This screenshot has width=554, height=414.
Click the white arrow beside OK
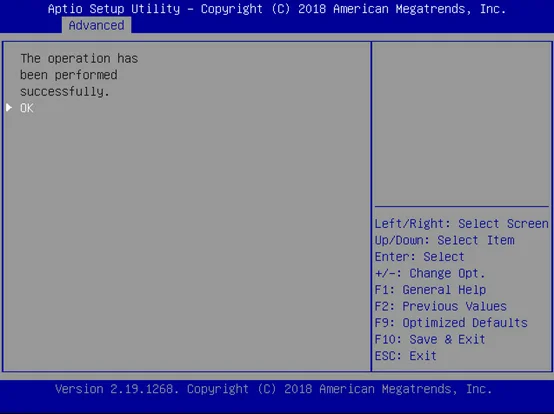pyautogui.click(x=9, y=108)
